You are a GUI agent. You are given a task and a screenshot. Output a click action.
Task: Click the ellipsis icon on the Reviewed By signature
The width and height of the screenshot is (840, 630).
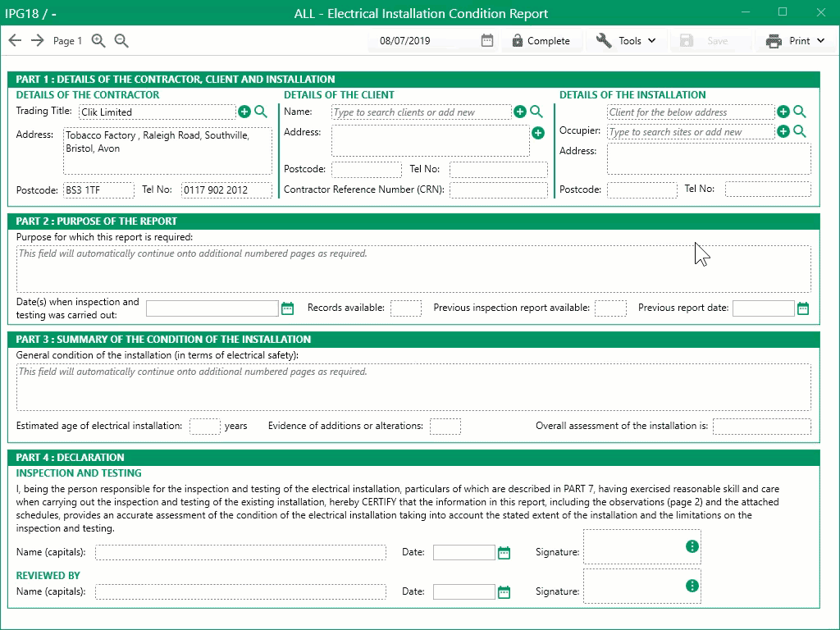[x=692, y=584]
